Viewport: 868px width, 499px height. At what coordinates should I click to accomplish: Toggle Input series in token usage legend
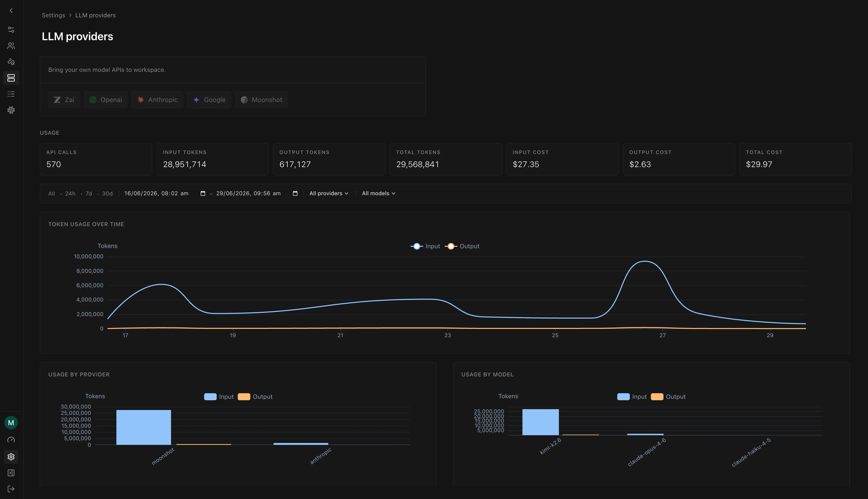(x=425, y=246)
